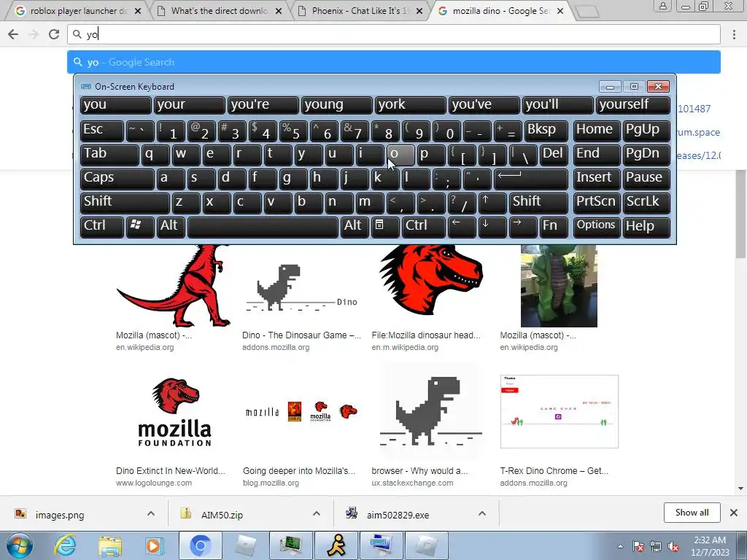747x560 pixels.
Task: Pick the 'young' word prediction
Action: coord(336,105)
